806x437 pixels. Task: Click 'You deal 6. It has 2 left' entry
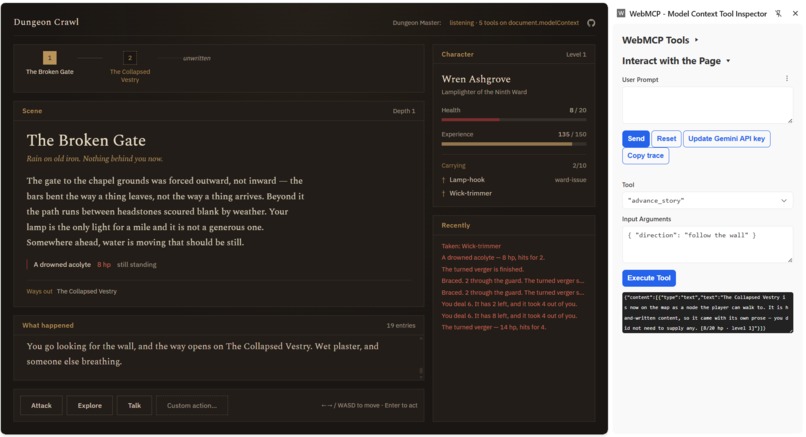coord(509,304)
